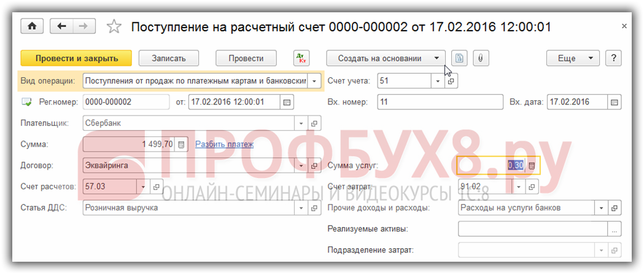Go to the home page icon
The width and height of the screenshot is (644, 274).
click(x=32, y=26)
